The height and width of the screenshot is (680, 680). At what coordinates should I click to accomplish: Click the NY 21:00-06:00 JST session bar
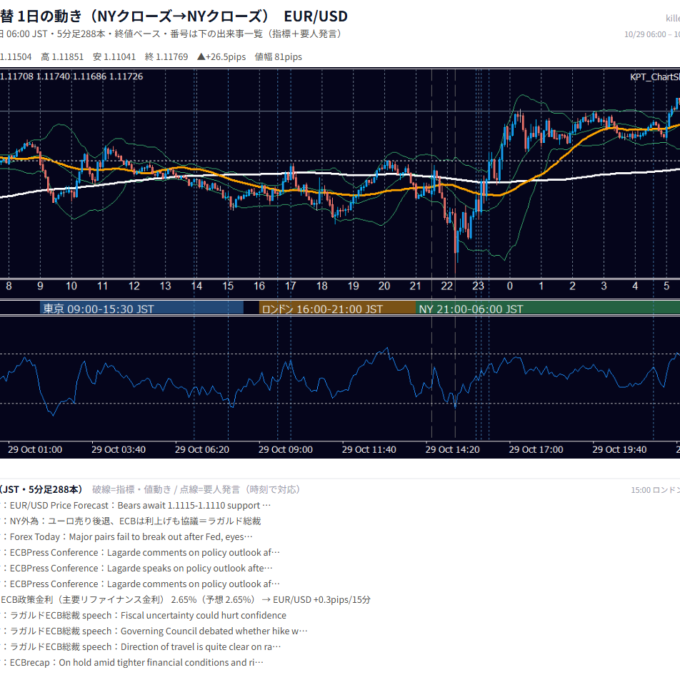[x=548, y=308]
